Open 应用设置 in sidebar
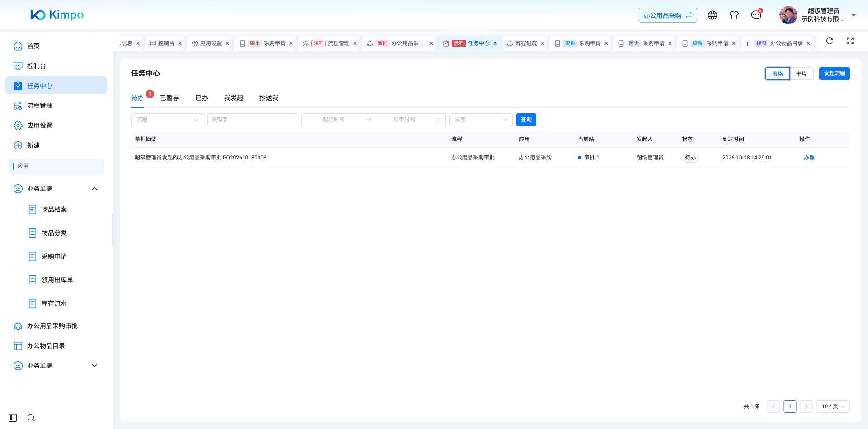The width and height of the screenshot is (868, 429). (56, 126)
